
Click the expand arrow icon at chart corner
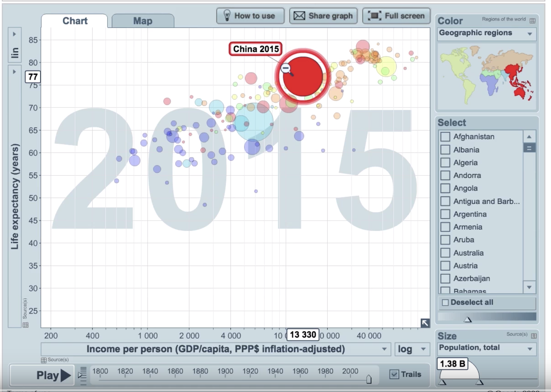(x=425, y=323)
